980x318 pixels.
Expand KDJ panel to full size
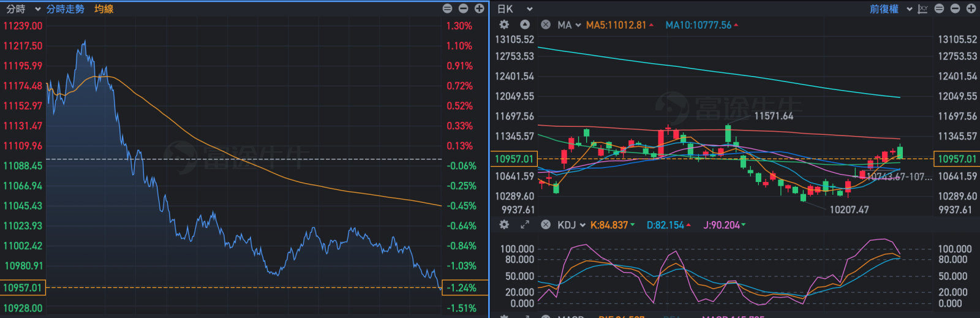coord(525,225)
